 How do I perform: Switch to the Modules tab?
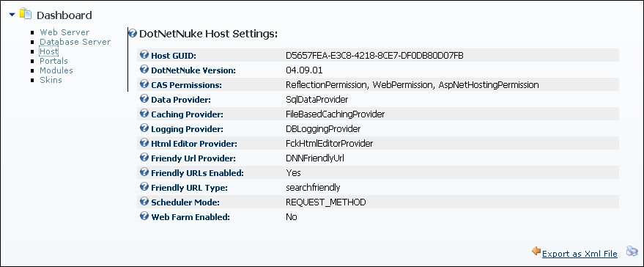click(56, 70)
